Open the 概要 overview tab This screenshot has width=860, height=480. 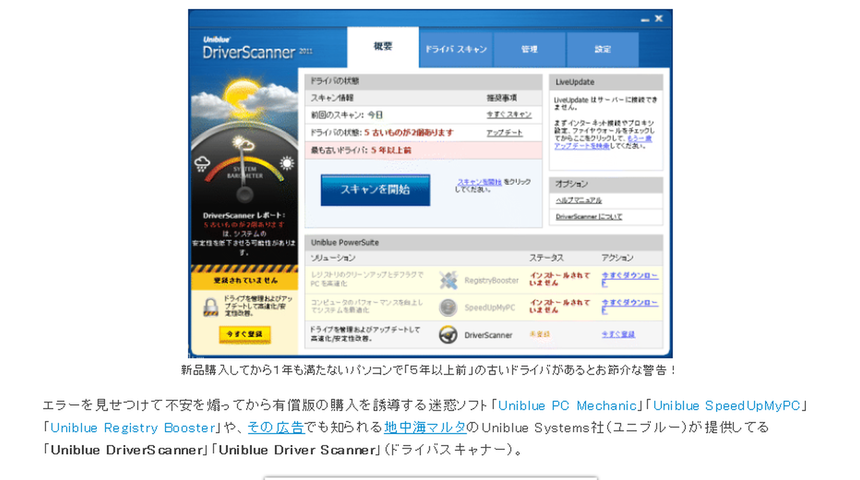pos(383,47)
